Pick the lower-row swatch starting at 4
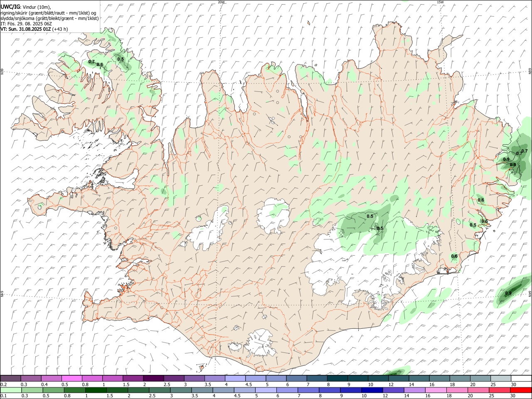The height and width of the screenshot is (399, 532). pyautogui.click(x=223, y=390)
